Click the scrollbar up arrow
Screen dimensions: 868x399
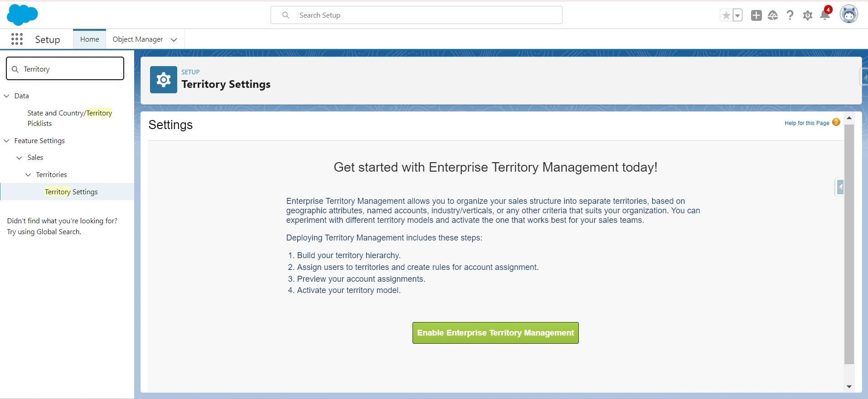[x=849, y=118]
